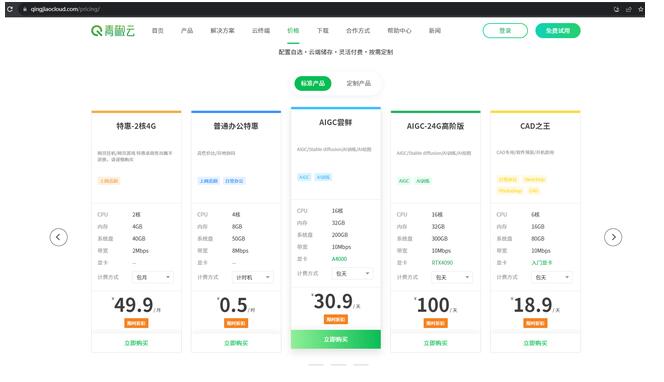
Task: Click the 200GB system disk value
Action: [x=340, y=235]
